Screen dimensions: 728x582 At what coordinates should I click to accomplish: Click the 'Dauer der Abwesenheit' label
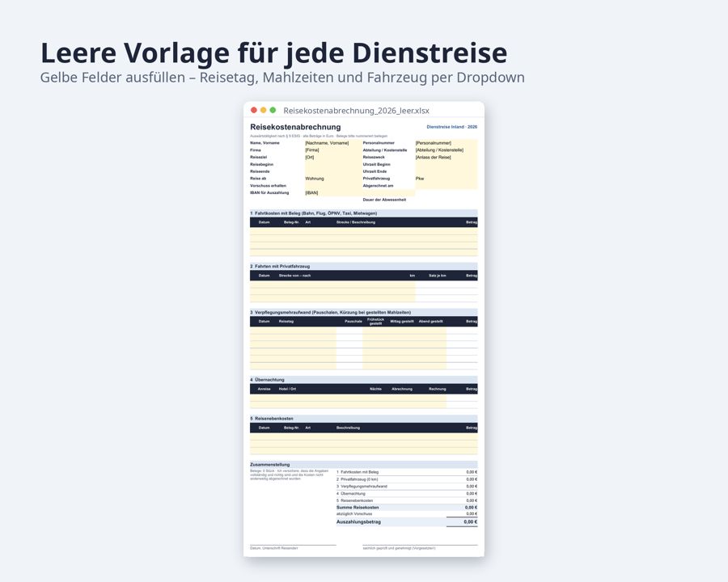point(384,200)
